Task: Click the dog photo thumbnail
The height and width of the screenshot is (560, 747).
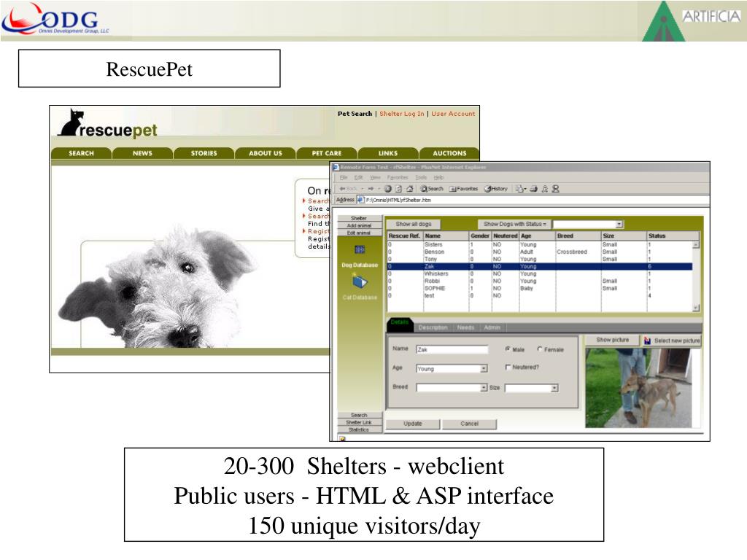Action: [638, 388]
